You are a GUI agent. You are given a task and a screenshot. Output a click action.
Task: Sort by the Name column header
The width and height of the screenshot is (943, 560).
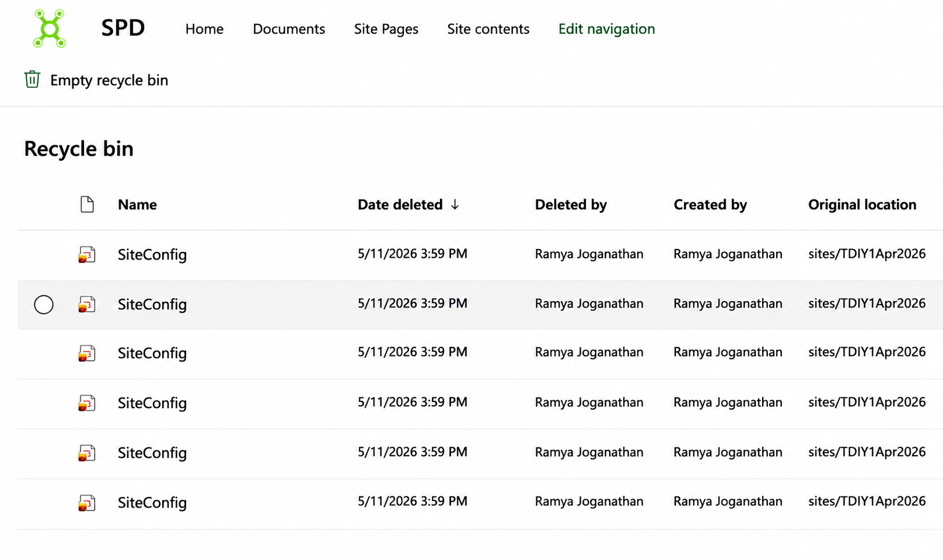[137, 204]
